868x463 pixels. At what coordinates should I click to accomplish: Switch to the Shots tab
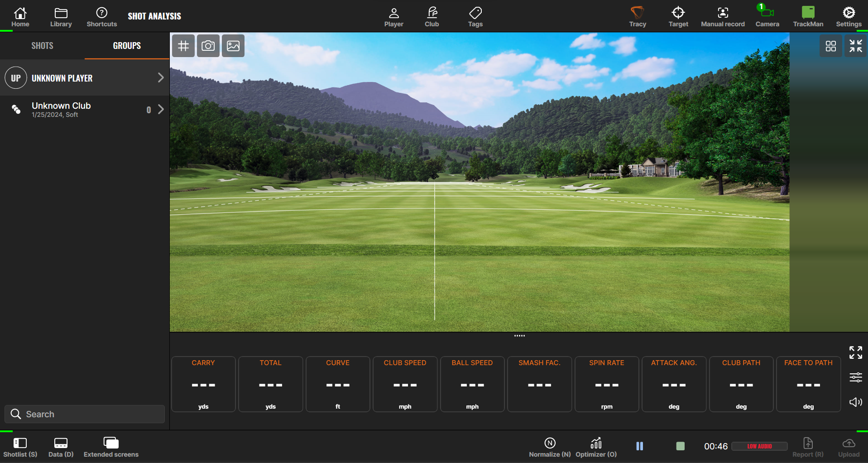tap(42, 45)
